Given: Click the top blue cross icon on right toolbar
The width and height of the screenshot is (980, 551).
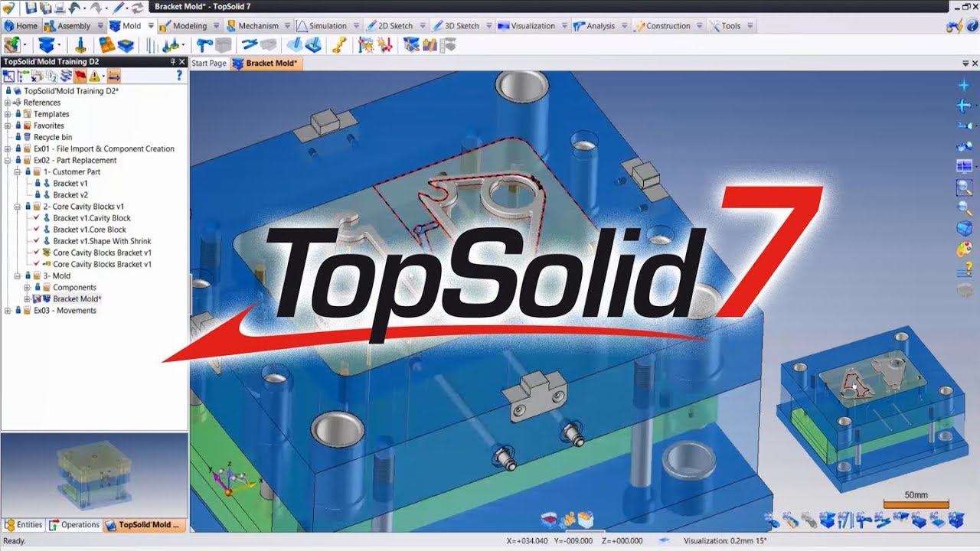Looking at the screenshot, I should coord(965,86).
